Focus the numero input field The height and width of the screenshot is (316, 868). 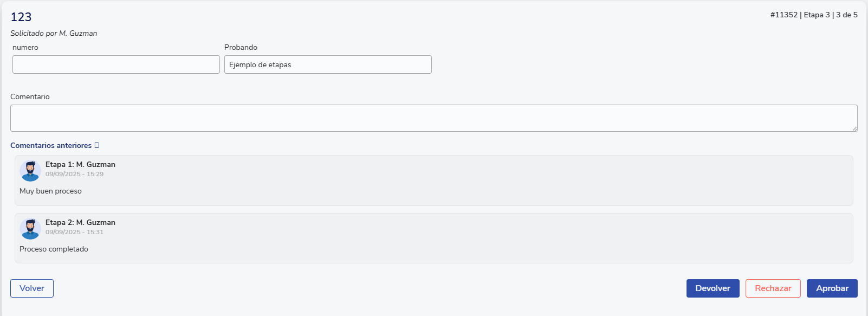116,65
